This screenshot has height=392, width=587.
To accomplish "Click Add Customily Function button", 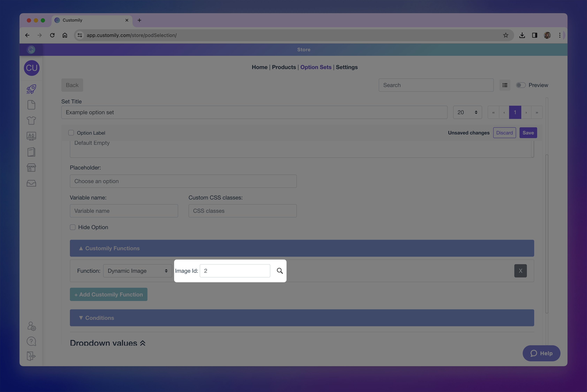I will coord(108,295).
